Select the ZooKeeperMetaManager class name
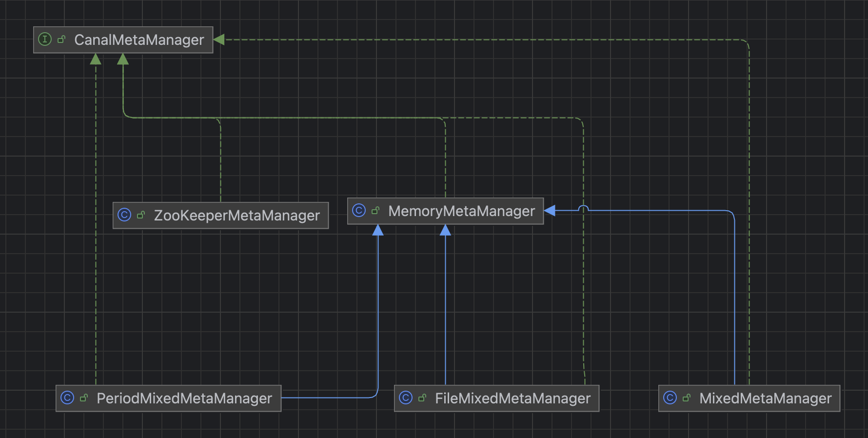 (237, 216)
